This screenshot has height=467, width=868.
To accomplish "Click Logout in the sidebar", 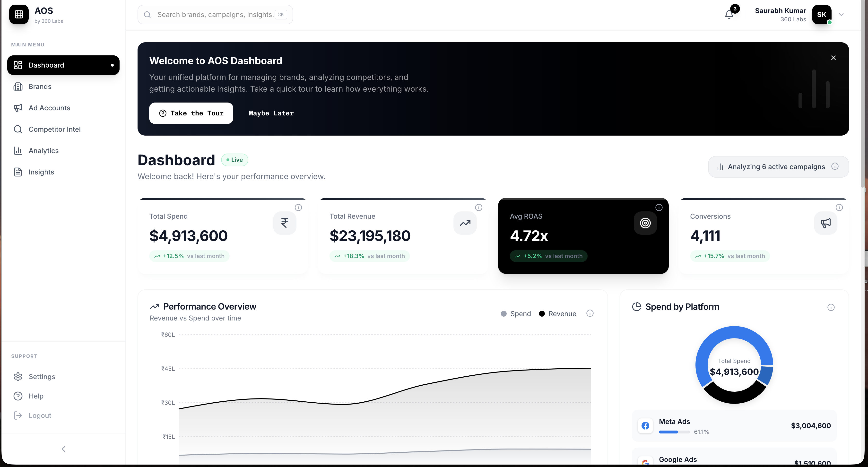I will [63, 416].
